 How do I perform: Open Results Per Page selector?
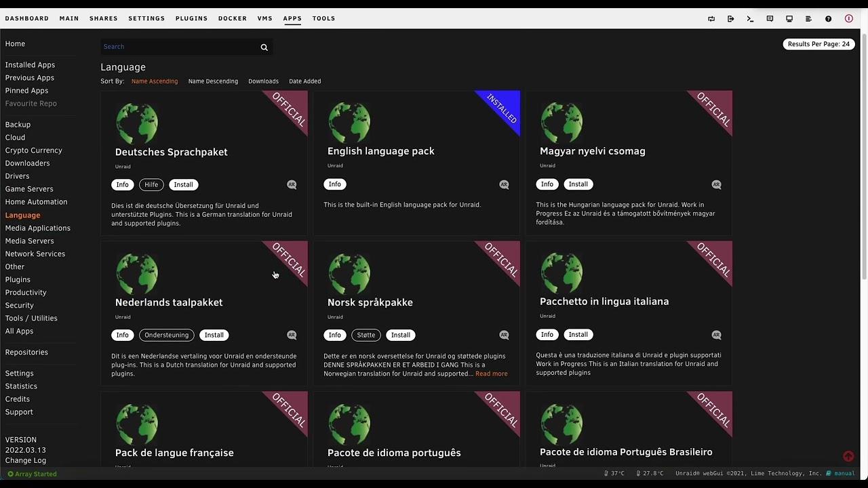[x=818, y=44]
